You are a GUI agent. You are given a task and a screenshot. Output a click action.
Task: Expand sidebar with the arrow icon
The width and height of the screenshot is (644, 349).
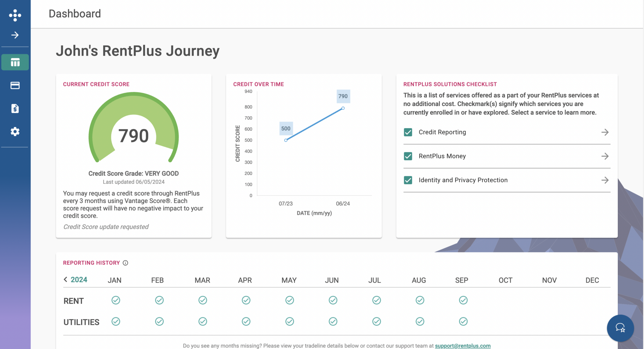tap(15, 35)
